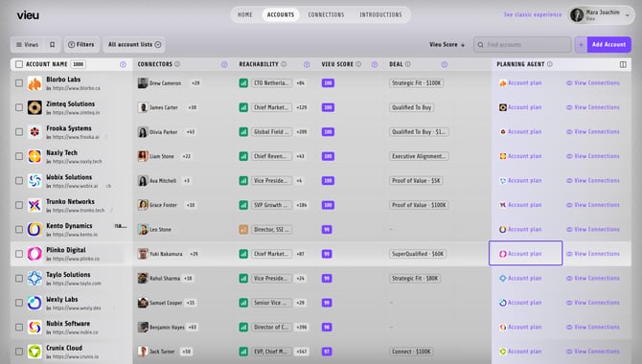
Task: Expand the user menu chevron
Action: pos(628,15)
